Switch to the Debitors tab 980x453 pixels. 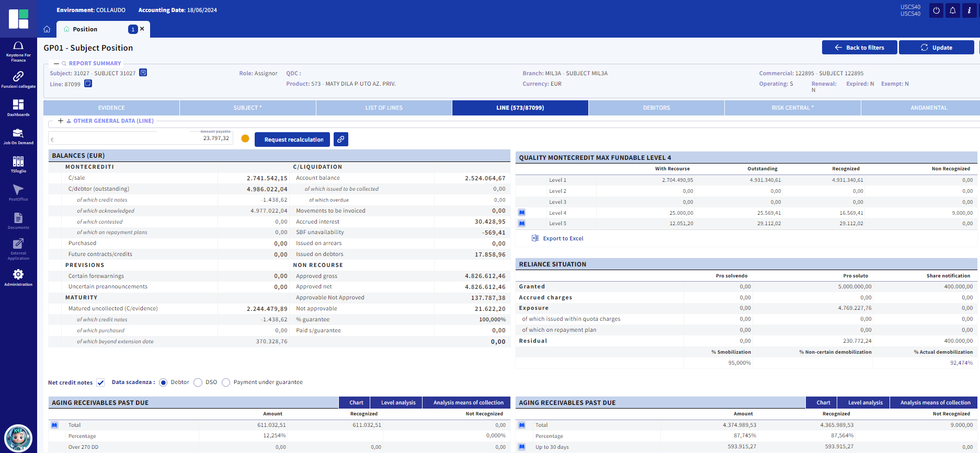[656, 108]
